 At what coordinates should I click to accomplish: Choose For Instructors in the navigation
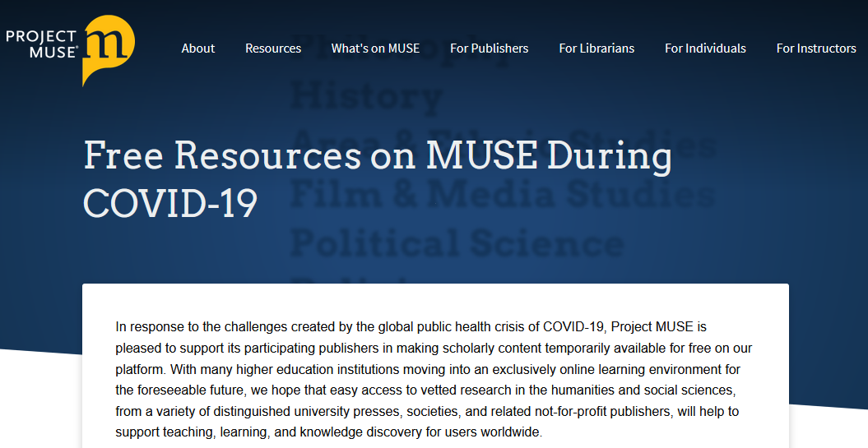pyautogui.click(x=816, y=48)
